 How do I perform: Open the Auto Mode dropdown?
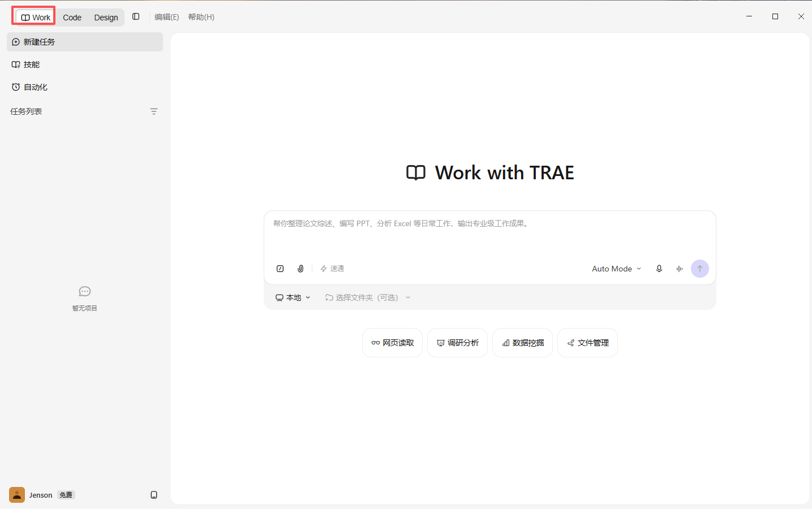click(617, 269)
